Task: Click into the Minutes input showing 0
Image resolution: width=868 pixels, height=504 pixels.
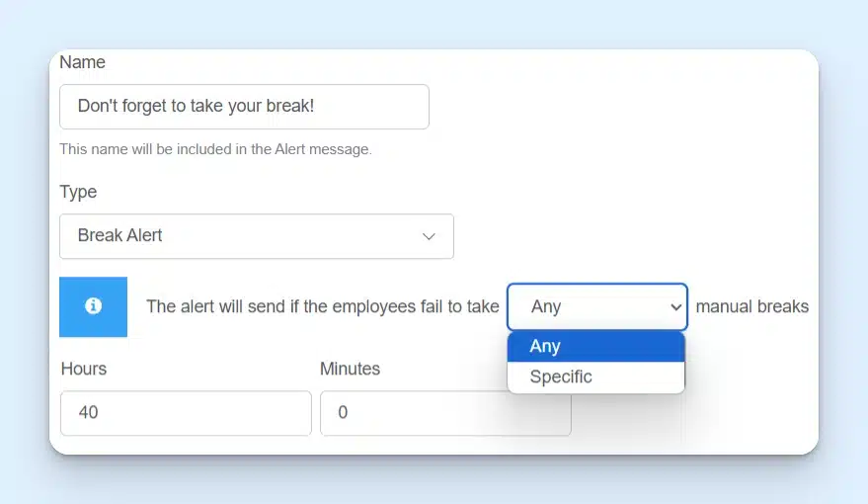Action: point(444,413)
